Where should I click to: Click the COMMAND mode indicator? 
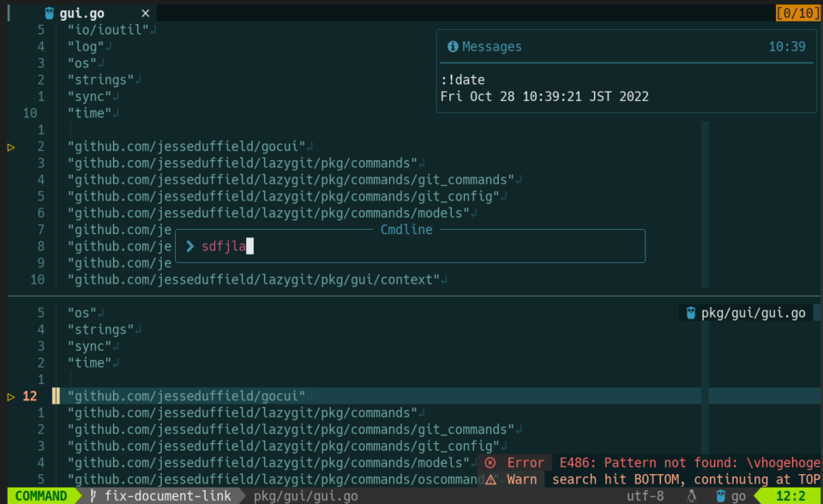(x=40, y=495)
